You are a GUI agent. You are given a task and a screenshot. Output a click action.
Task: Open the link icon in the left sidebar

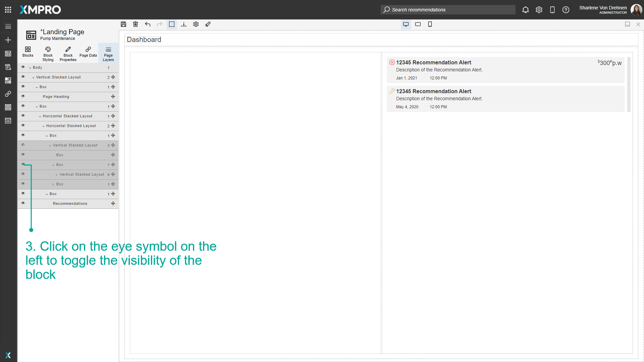pyautogui.click(x=8, y=94)
